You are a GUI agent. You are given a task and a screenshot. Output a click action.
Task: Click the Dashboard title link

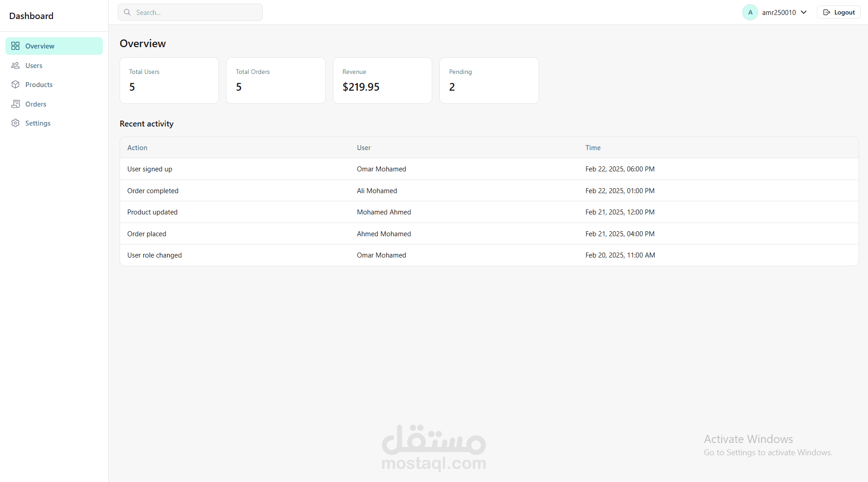coord(31,16)
